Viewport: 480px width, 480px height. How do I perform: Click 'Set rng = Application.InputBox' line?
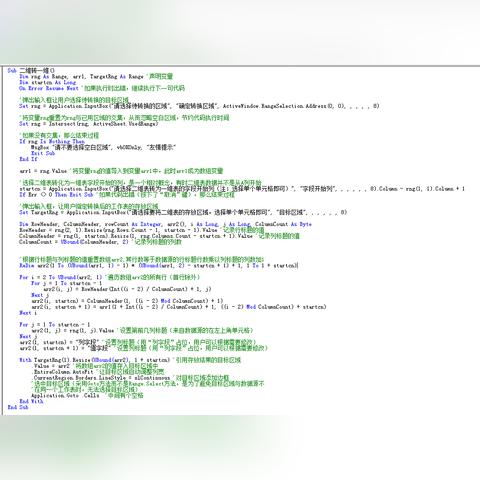pos(199,106)
